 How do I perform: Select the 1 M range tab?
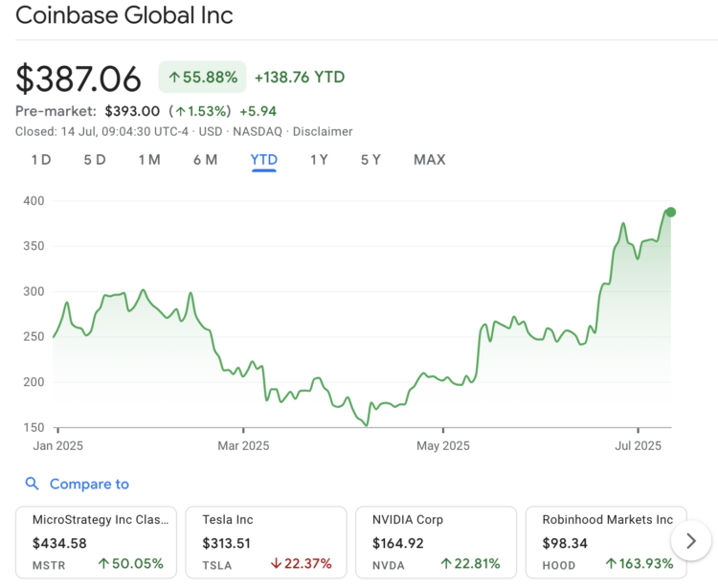(x=149, y=160)
